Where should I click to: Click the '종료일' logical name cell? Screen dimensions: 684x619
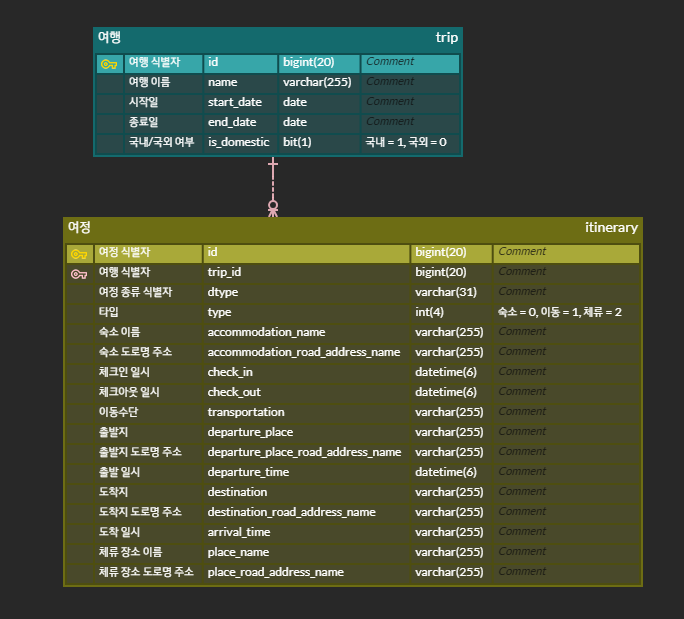164,123
